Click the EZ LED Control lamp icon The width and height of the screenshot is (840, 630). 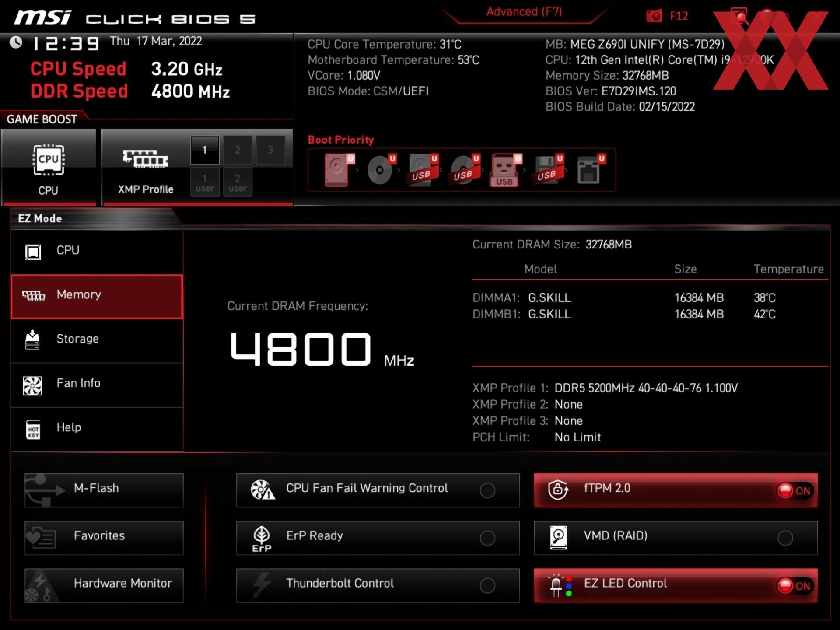tap(560, 586)
